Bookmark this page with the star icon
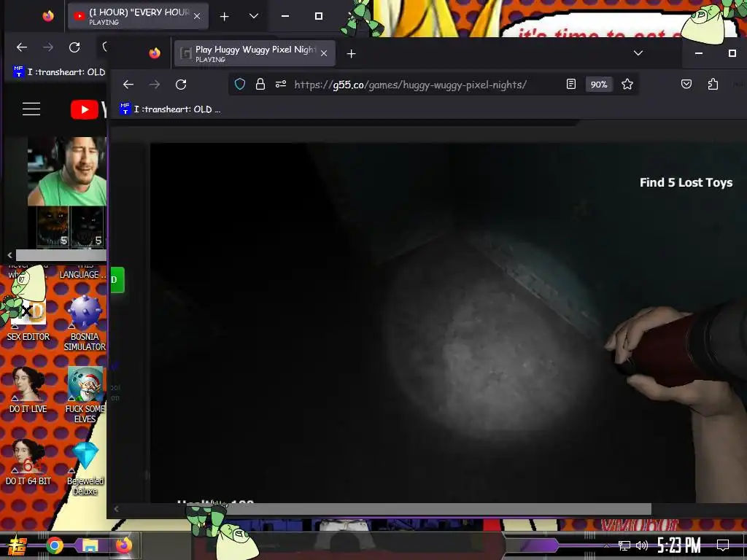The width and height of the screenshot is (747, 560). [x=627, y=85]
